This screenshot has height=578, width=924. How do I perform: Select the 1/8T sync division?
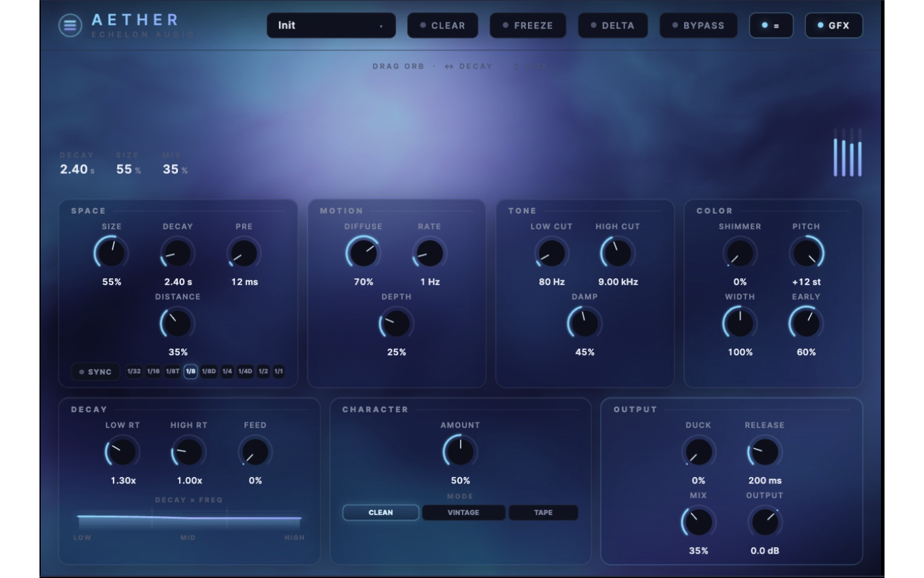(x=173, y=372)
